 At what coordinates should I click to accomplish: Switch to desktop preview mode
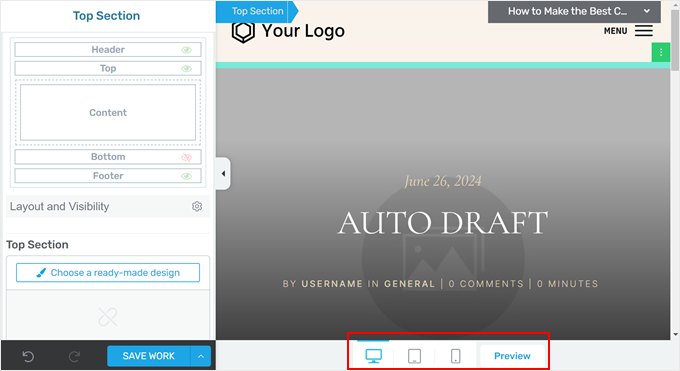click(373, 356)
